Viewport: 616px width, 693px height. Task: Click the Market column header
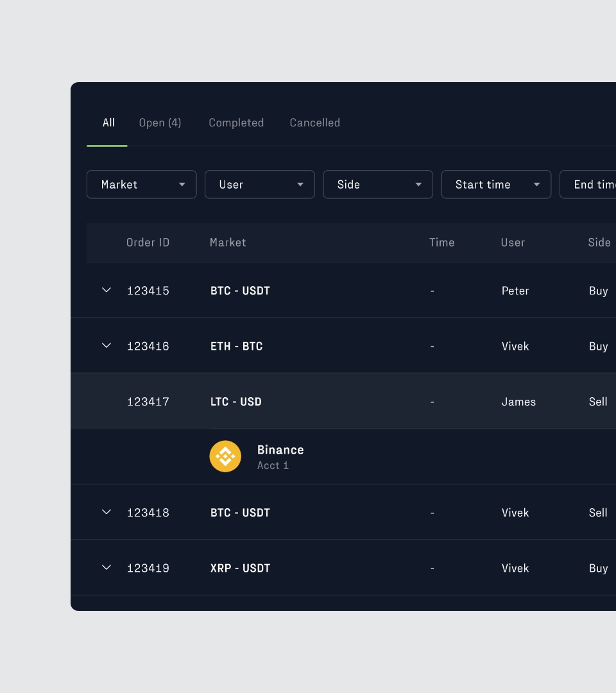228,242
